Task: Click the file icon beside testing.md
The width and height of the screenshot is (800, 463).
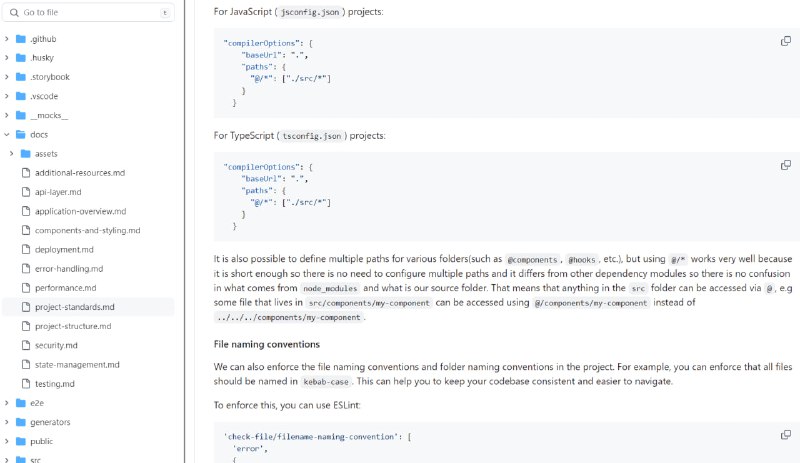Action: tap(26, 383)
